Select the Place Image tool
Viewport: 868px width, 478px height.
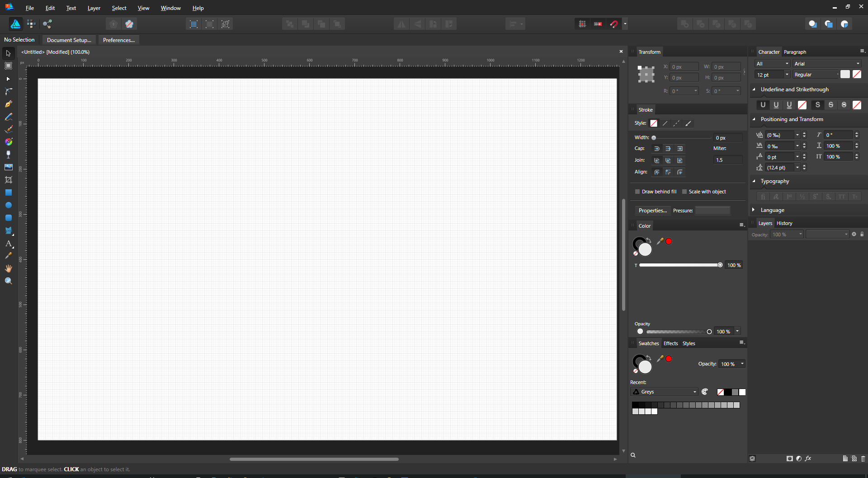click(x=8, y=167)
